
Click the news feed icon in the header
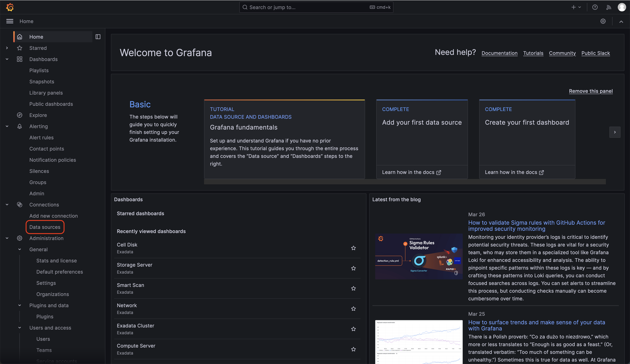point(608,7)
